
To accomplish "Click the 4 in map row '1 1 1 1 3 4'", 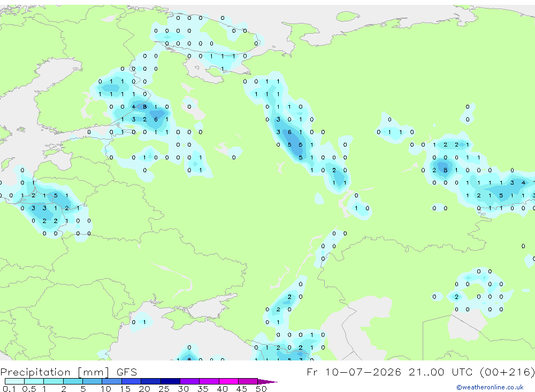I will click(x=523, y=183).
